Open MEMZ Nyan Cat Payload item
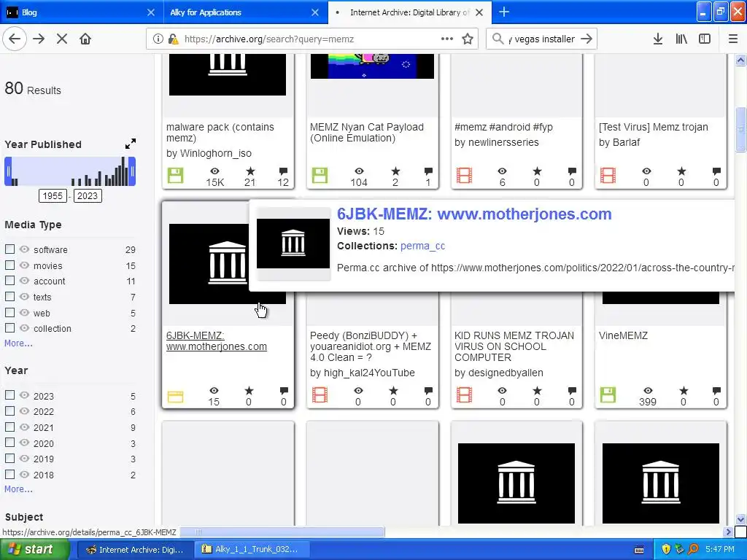Image resolution: width=747 pixels, height=560 pixels. (367, 133)
